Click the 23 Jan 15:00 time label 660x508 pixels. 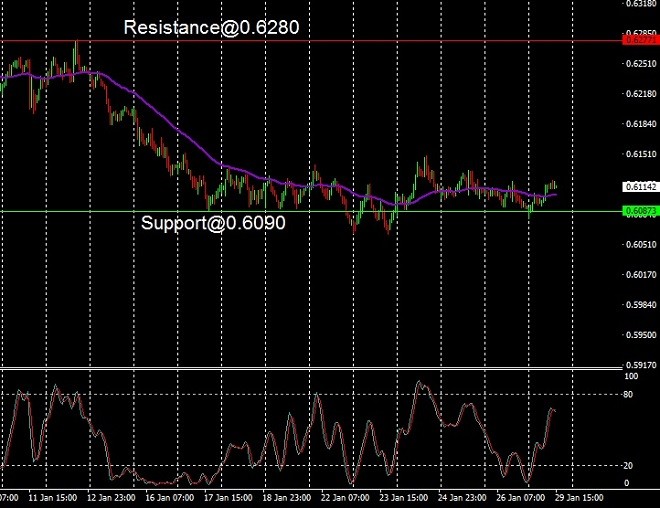(404, 498)
